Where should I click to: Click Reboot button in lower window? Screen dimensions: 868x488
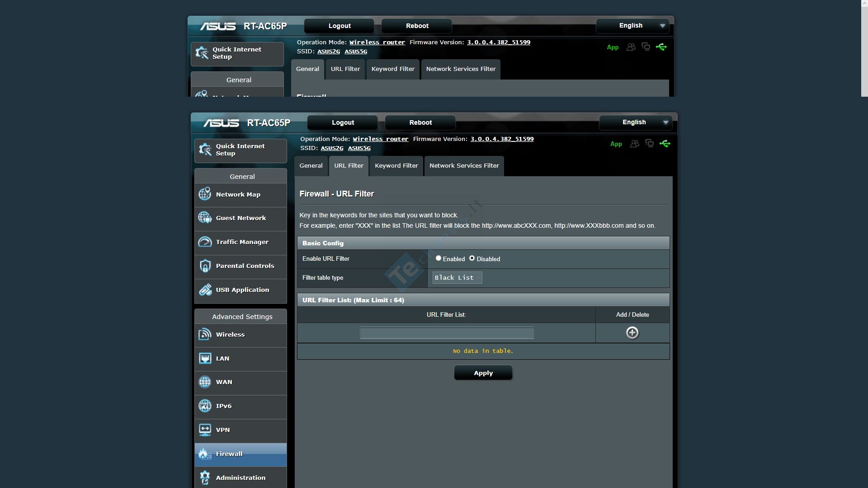pos(420,122)
